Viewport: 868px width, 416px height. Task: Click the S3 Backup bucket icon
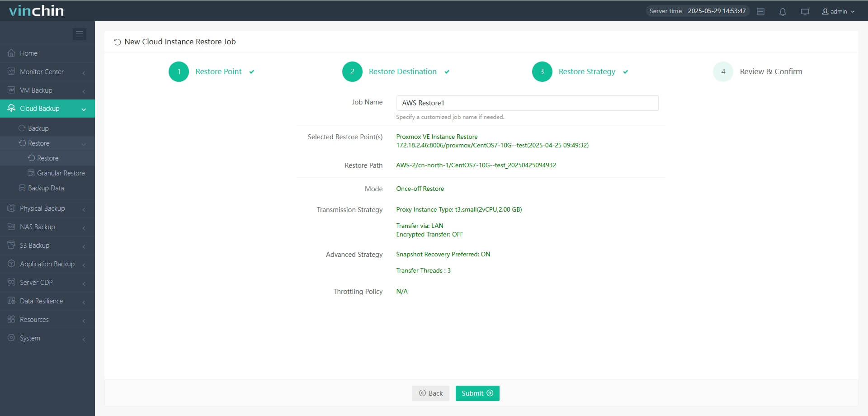tap(11, 245)
